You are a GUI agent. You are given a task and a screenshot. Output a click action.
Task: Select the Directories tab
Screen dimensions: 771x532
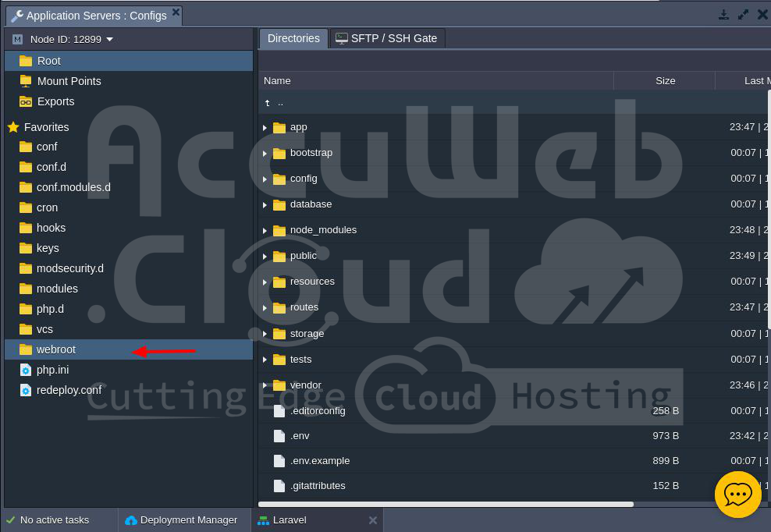click(x=293, y=38)
